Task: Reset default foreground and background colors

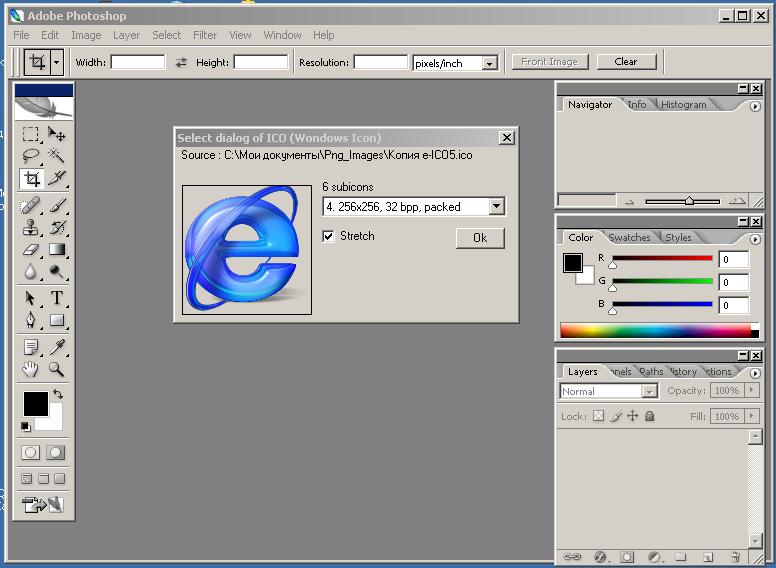Action: pos(26,426)
